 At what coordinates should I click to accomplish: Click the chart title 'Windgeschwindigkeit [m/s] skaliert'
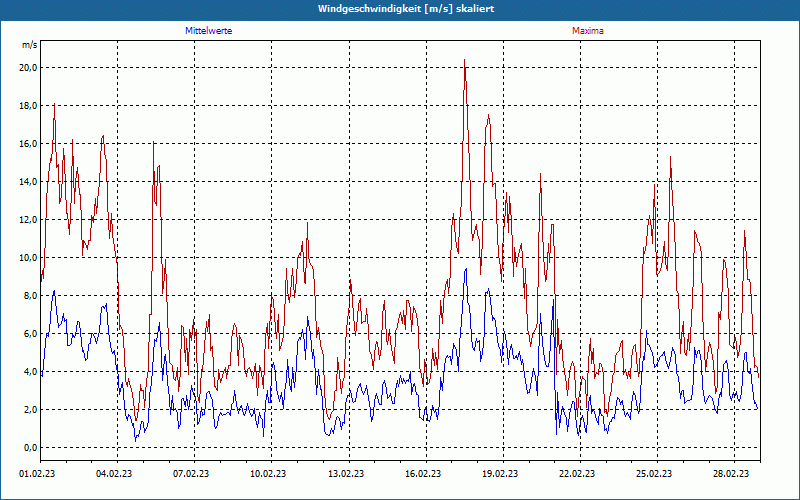click(x=406, y=9)
